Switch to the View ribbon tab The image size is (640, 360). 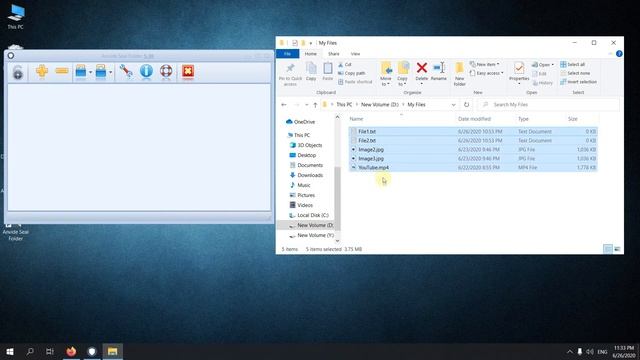355,54
